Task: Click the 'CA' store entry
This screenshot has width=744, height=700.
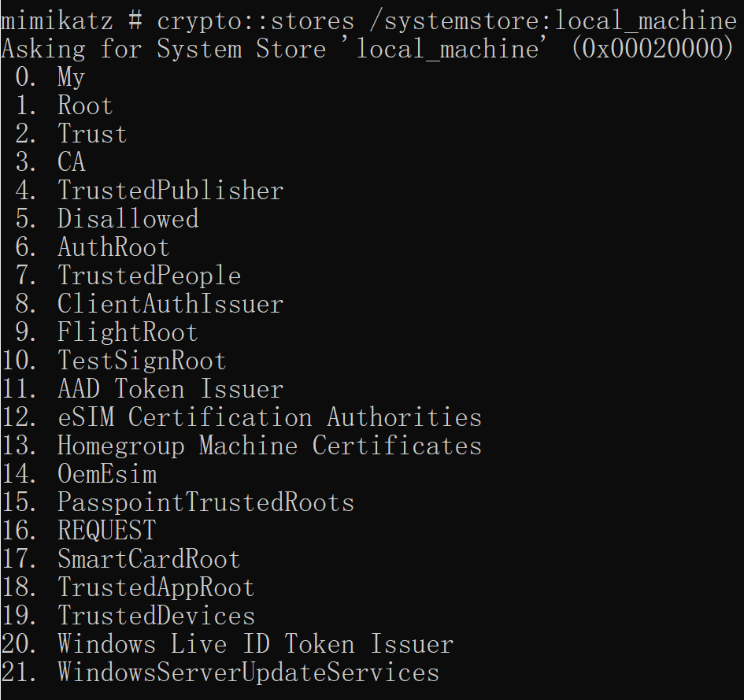Action: [71, 162]
